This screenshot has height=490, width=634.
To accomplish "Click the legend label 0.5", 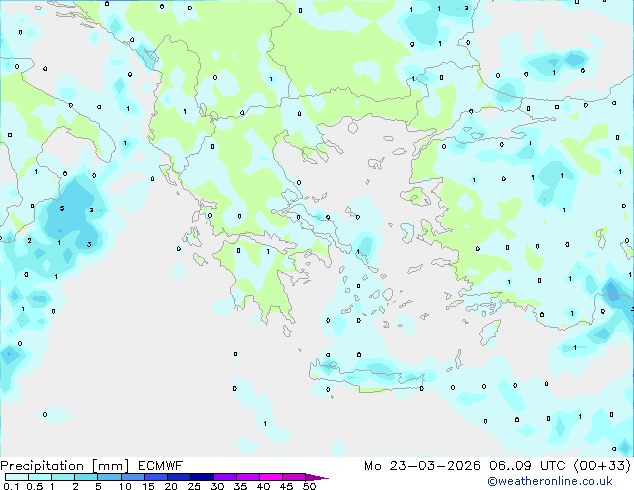I will coord(35,486).
